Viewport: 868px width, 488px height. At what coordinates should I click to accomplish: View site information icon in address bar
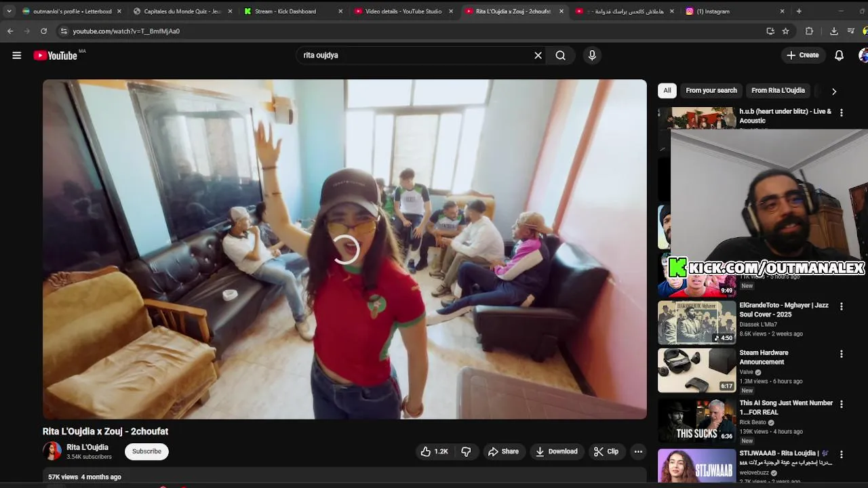pos(63,31)
